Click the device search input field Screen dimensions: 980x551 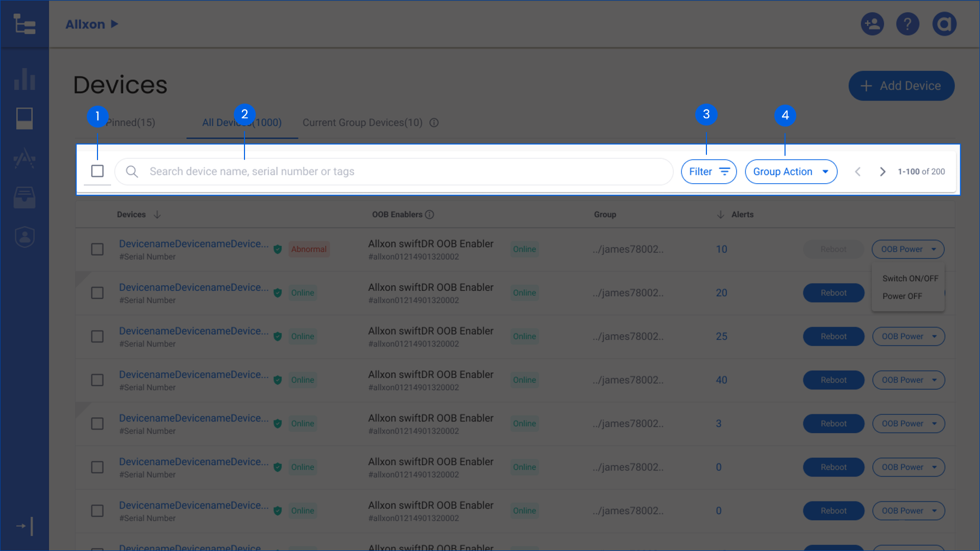pos(393,172)
